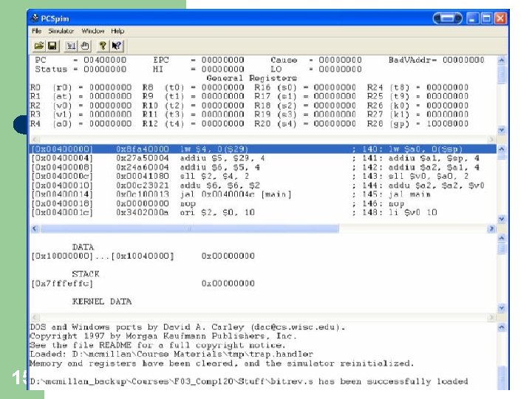Select the jal main line at 0x00400014
Image resolution: width=532 pixels, height=399 pixels.
231,194
